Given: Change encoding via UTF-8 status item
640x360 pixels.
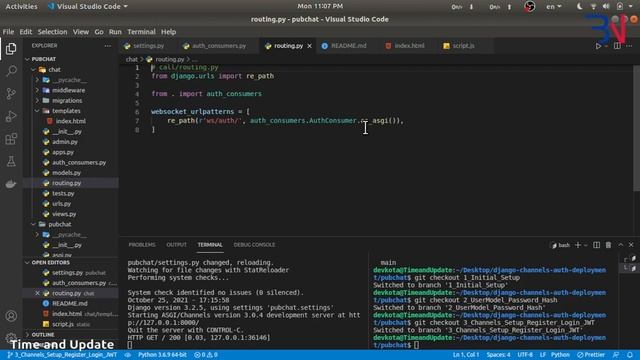Looking at the screenshot, I should tap(525, 355).
